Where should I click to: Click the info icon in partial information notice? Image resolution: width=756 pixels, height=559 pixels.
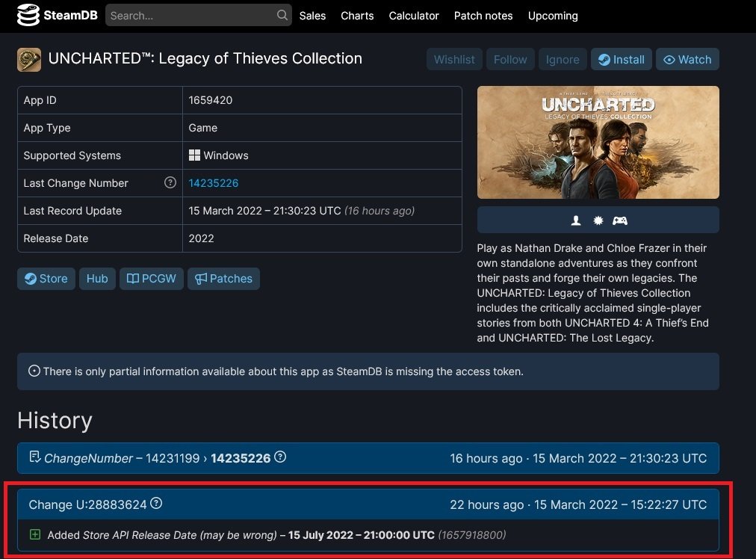(34, 371)
